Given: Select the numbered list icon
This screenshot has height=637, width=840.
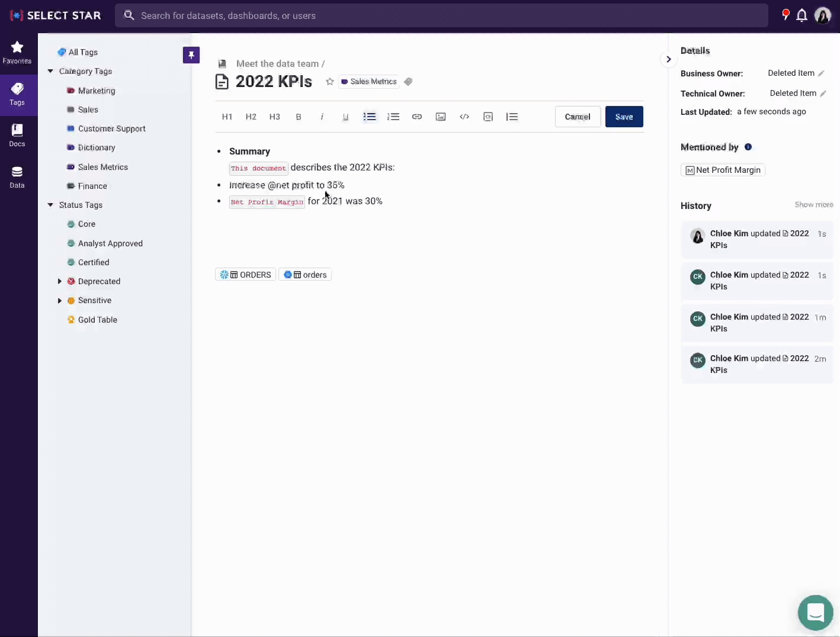Looking at the screenshot, I should (x=393, y=117).
